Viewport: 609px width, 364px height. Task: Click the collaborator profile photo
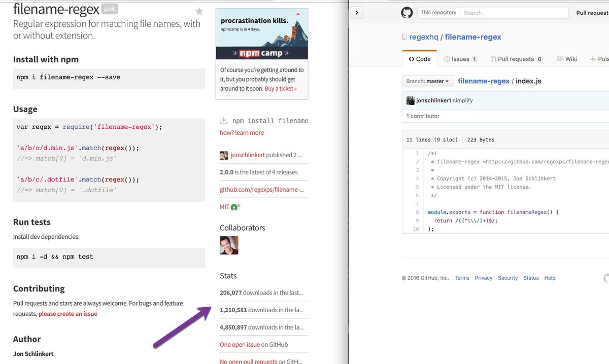click(229, 245)
